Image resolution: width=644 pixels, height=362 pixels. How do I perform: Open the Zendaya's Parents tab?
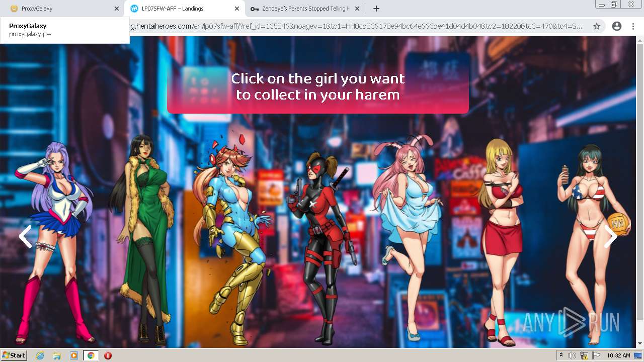pyautogui.click(x=304, y=9)
